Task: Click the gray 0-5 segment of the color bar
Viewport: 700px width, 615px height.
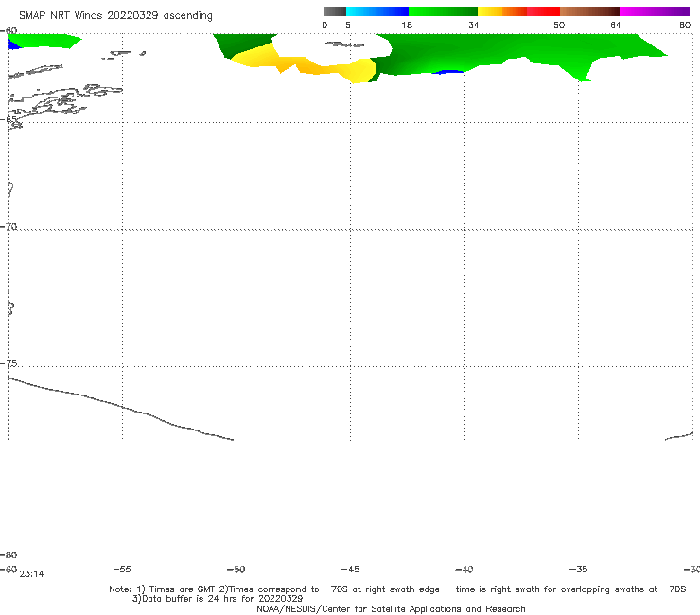Action: [x=334, y=11]
